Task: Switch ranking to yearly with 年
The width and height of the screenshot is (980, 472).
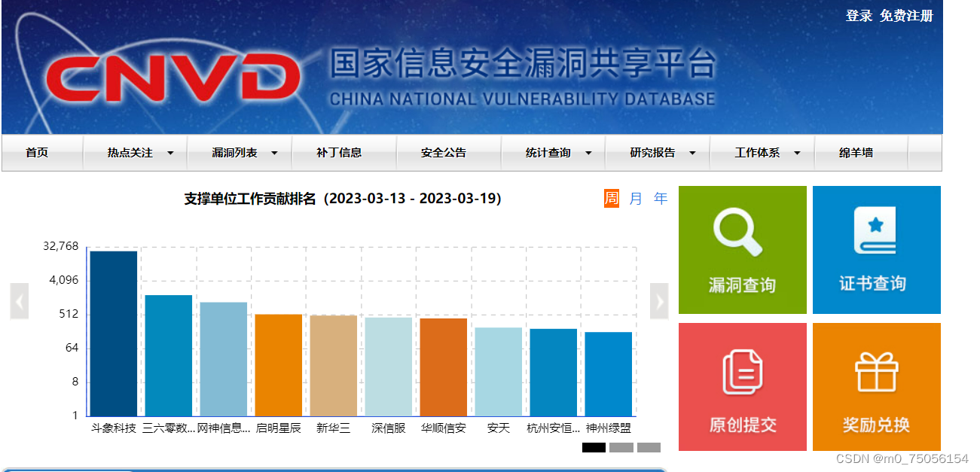Action: [x=661, y=199]
